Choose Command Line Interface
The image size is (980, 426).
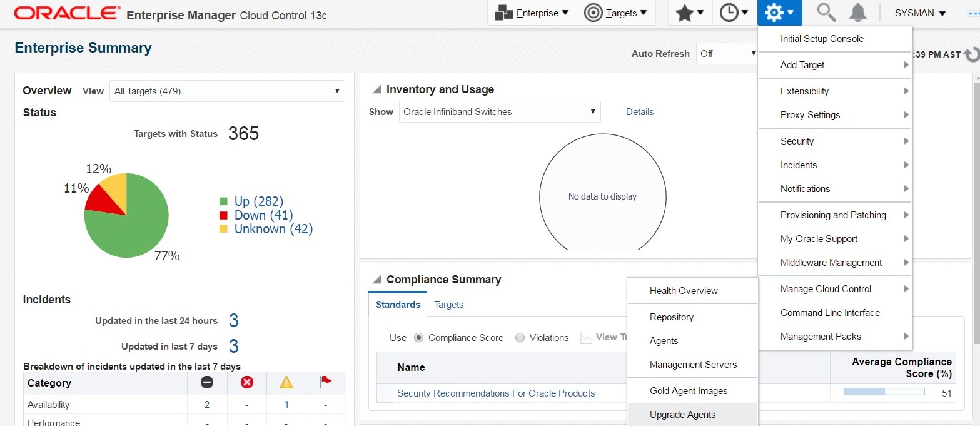point(835,313)
